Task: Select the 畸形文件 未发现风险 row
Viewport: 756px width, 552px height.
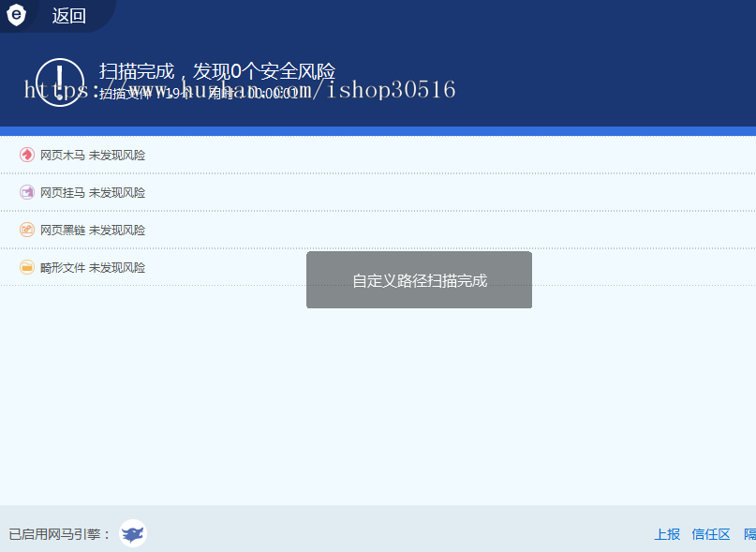Action: [378, 267]
